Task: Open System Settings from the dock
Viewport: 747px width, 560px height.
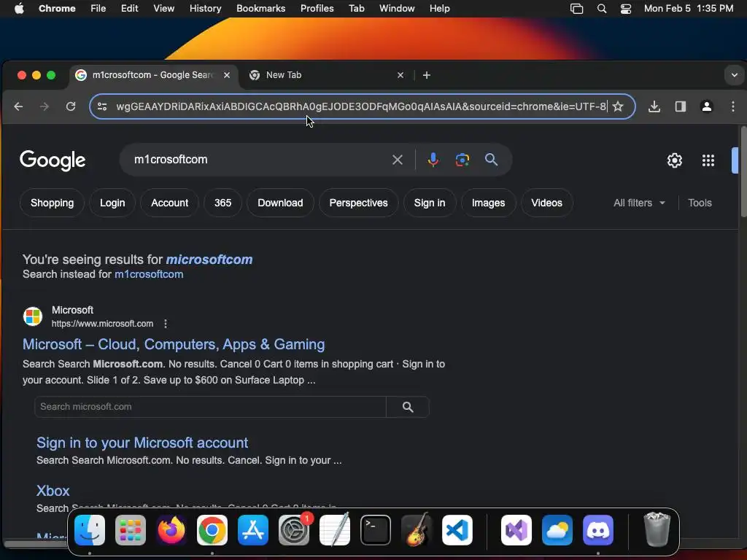Action: (294, 530)
